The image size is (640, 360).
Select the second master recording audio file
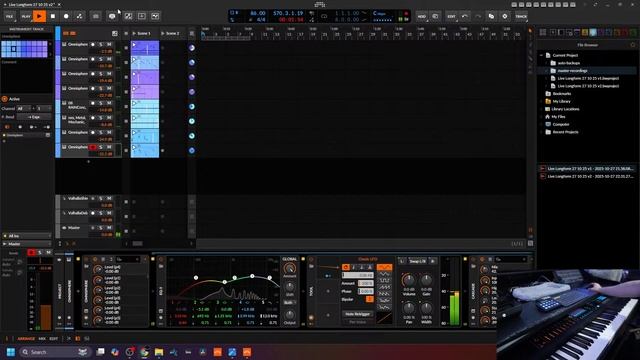587,176
